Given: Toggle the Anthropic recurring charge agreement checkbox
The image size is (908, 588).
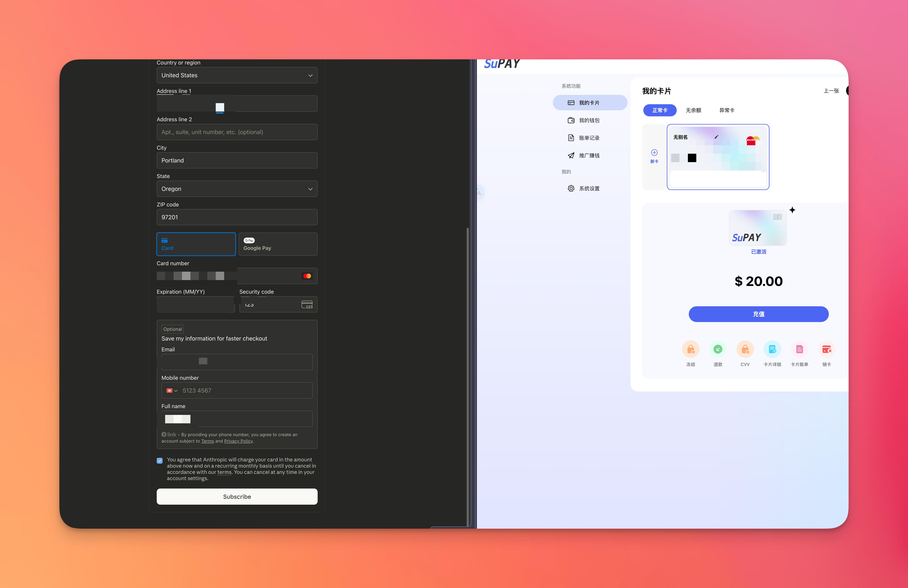Looking at the screenshot, I should (159, 461).
